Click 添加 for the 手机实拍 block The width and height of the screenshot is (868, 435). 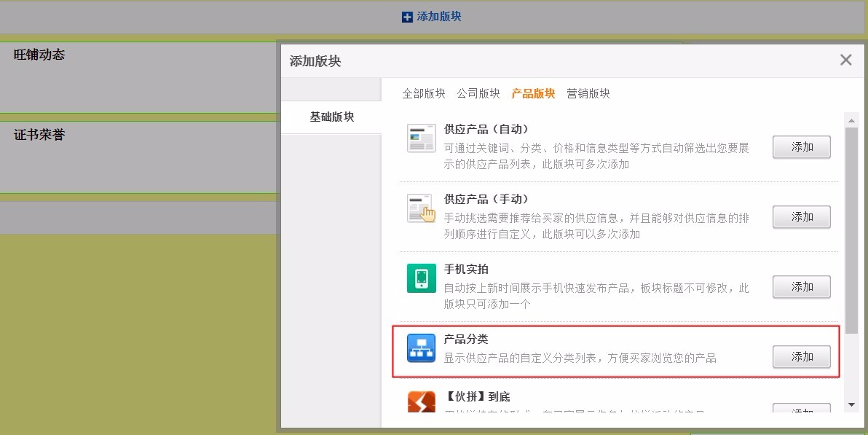801,287
